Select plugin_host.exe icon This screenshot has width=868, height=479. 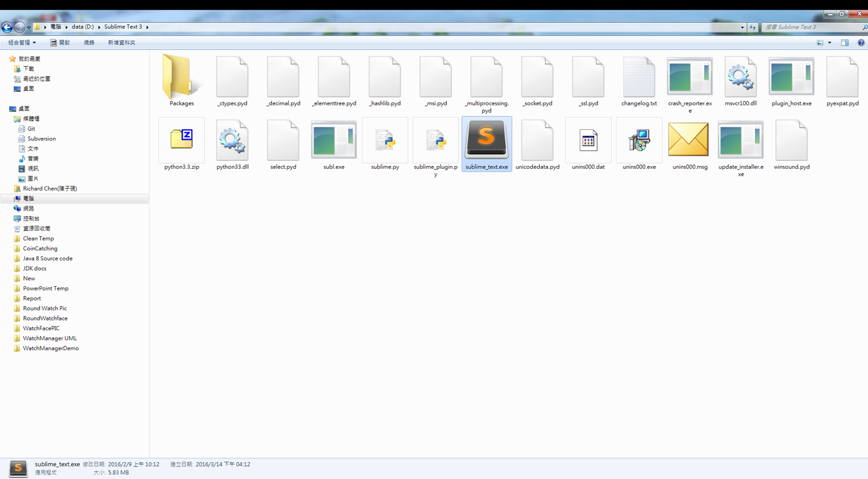coord(791,76)
